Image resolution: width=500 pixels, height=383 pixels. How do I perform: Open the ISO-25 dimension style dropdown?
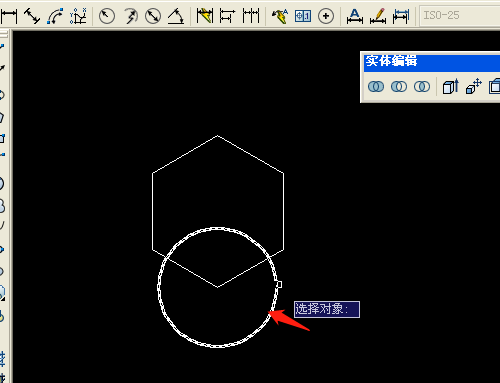click(460, 15)
